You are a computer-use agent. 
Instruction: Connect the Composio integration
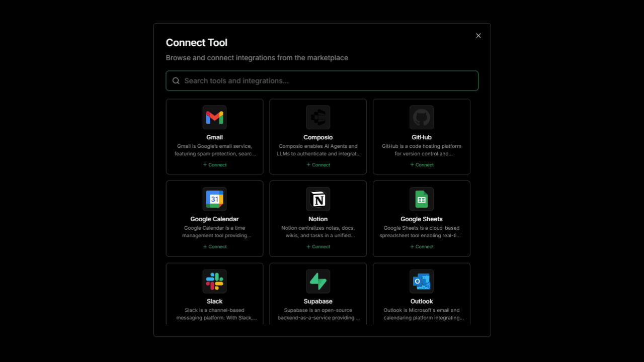point(318,165)
